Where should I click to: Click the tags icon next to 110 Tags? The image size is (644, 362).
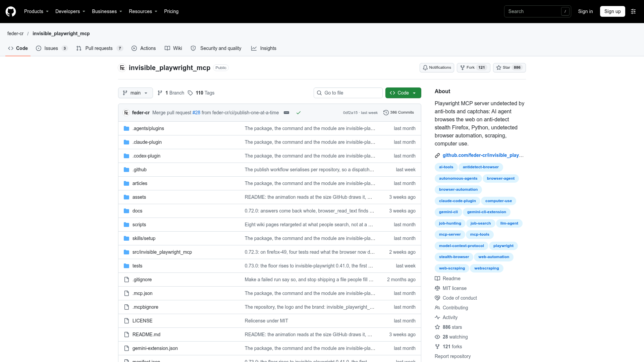(190, 93)
